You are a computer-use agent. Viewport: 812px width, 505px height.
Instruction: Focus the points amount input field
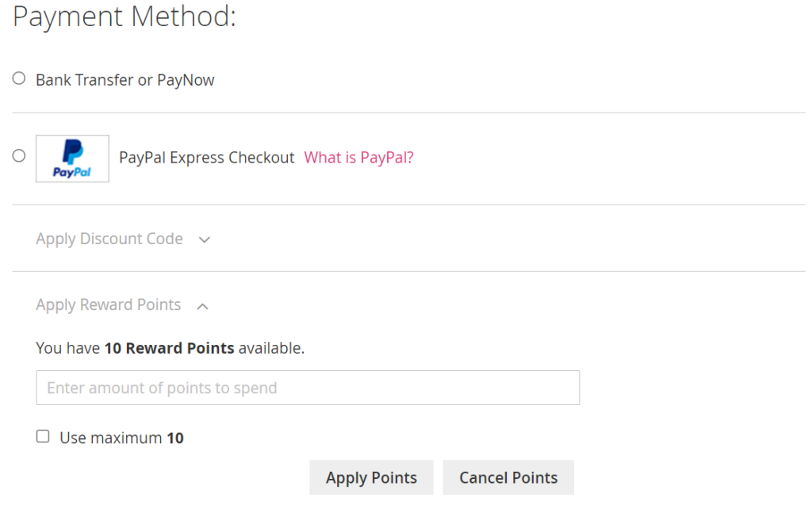pos(308,388)
